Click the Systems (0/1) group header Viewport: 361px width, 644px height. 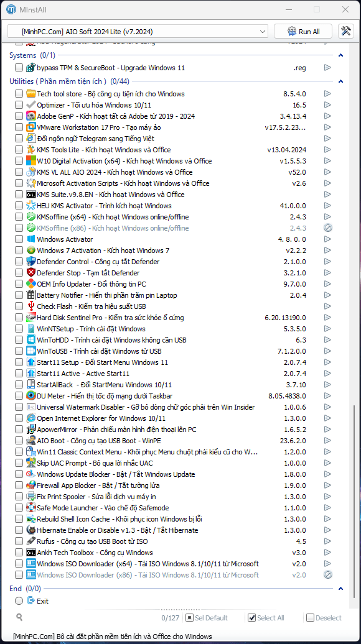click(32, 55)
